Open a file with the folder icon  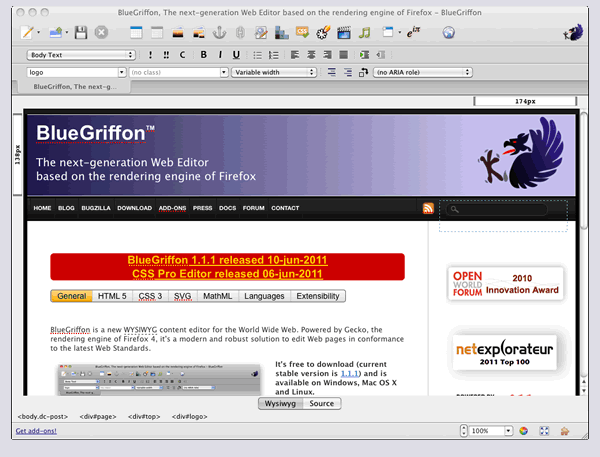(56, 33)
